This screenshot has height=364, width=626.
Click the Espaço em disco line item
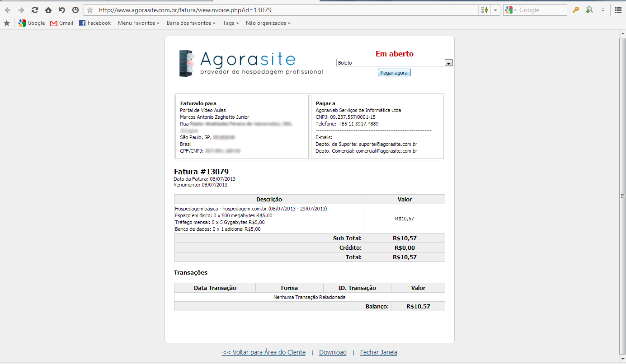[224, 215]
